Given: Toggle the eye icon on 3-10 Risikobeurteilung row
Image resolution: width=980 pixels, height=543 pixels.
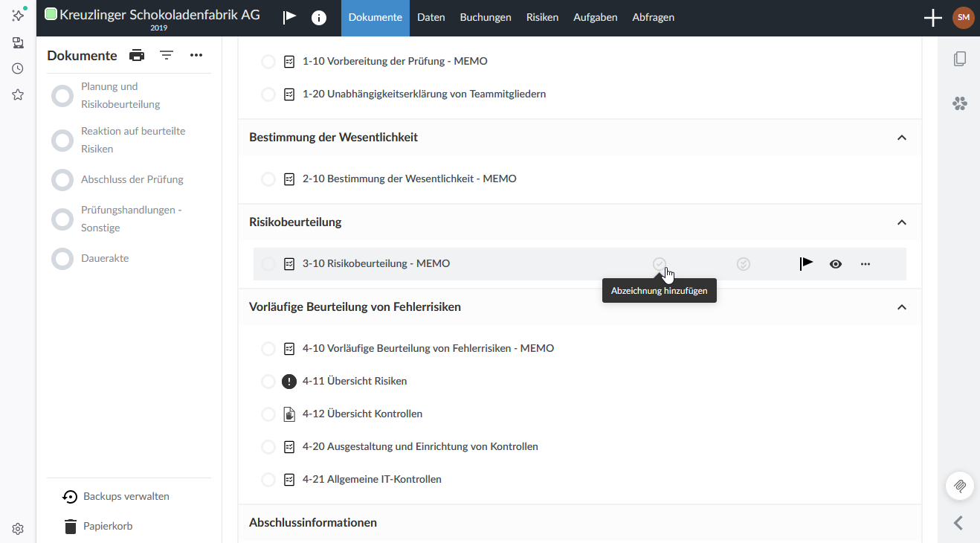Looking at the screenshot, I should click(836, 263).
